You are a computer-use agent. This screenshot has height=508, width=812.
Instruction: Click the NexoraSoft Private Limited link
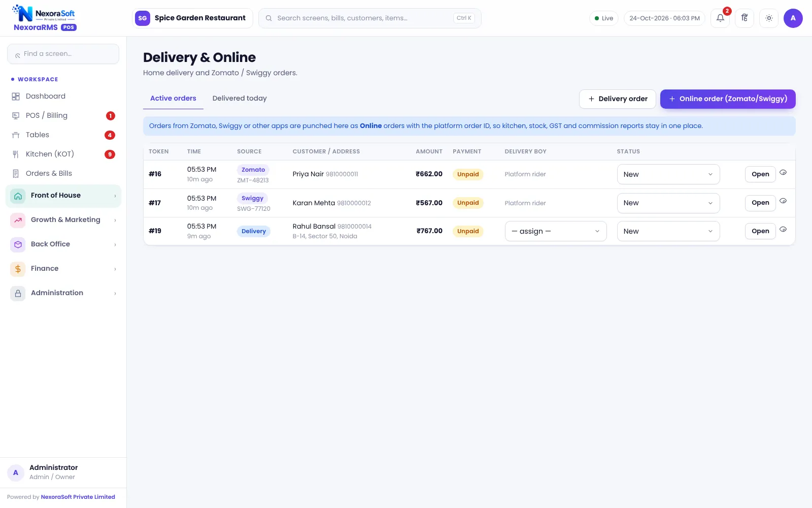coord(78,497)
